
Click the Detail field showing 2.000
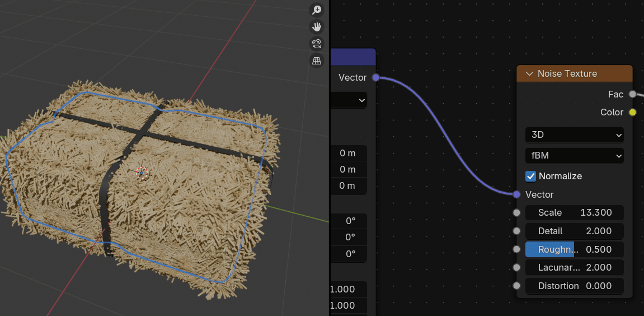[574, 231]
